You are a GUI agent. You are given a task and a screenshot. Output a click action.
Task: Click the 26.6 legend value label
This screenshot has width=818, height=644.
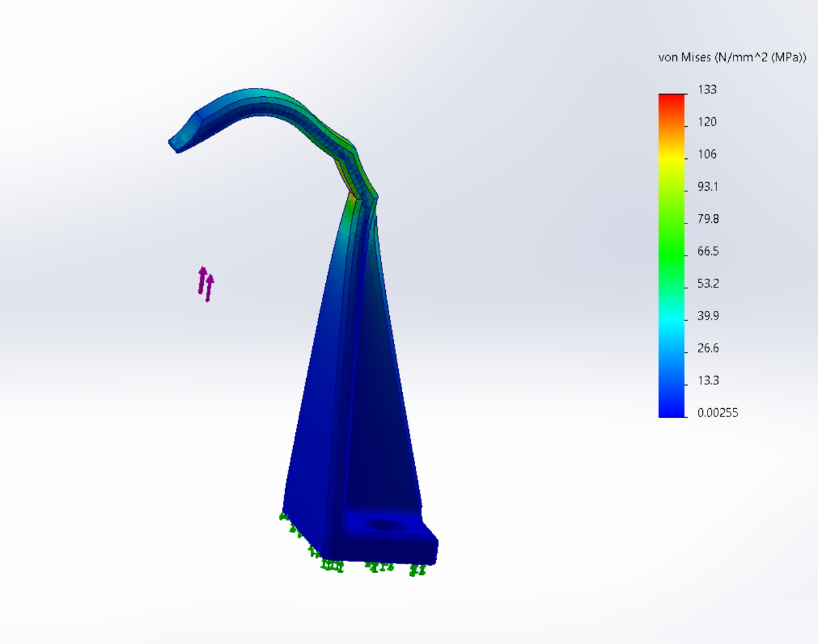708,348
